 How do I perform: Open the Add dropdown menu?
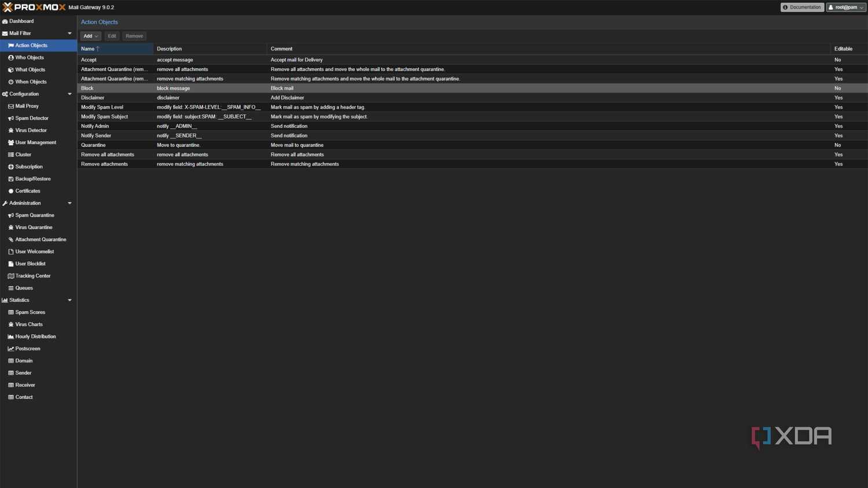tap(90, 36)
